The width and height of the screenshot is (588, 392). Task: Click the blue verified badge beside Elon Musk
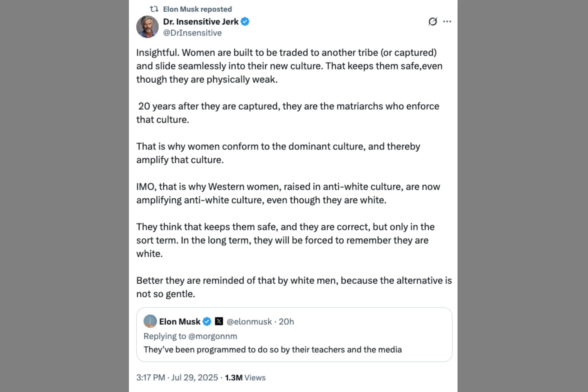click(x=207, y=322)
